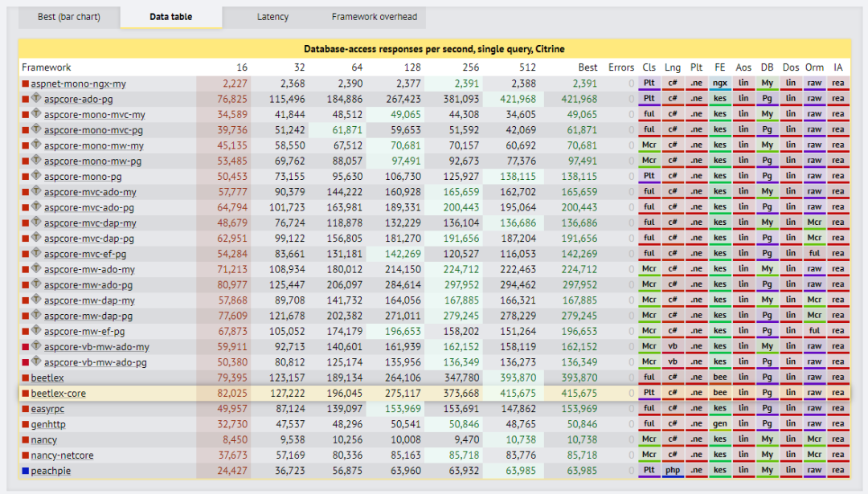This screenshot has height=494, width=868.
Task: Click the DB column header
Action: click(767, 67)
